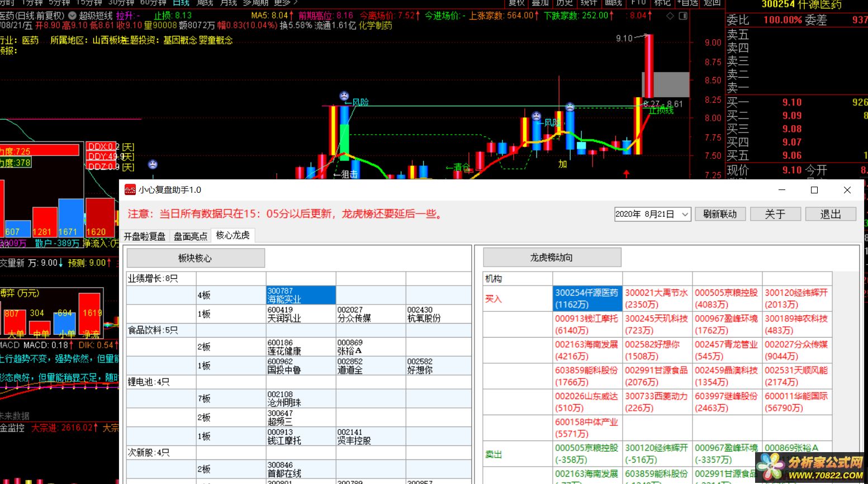
Task: Select the 002027 分众传媒 cell in 板块核心
Action: pyautogui.click(x=371, y=314)
